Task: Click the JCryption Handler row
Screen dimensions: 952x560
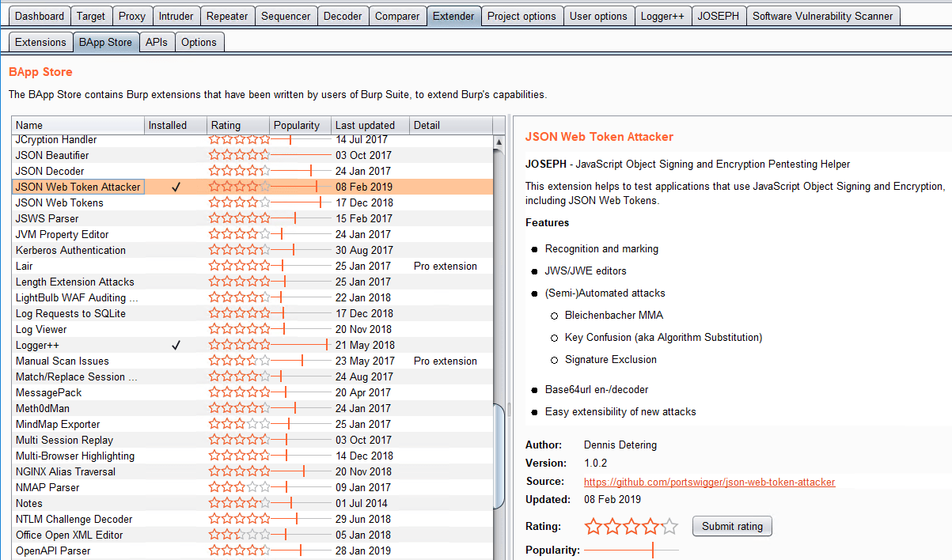Action: coord(252,140)
